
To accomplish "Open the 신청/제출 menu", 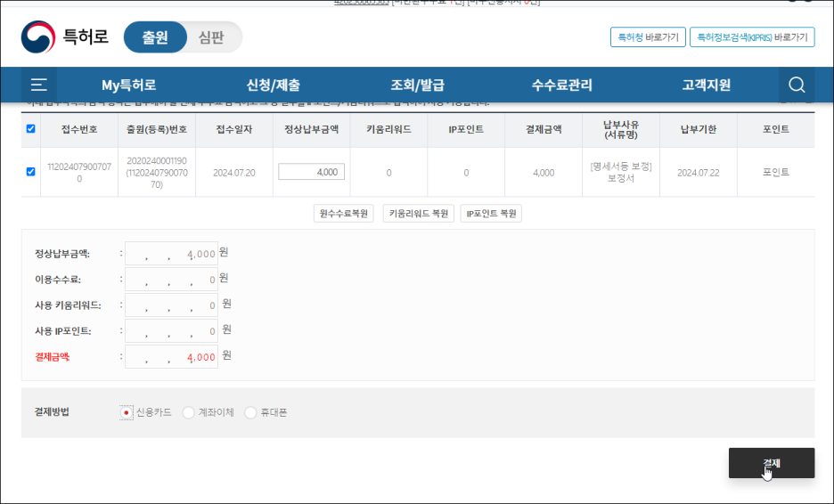I will [274, 85].
